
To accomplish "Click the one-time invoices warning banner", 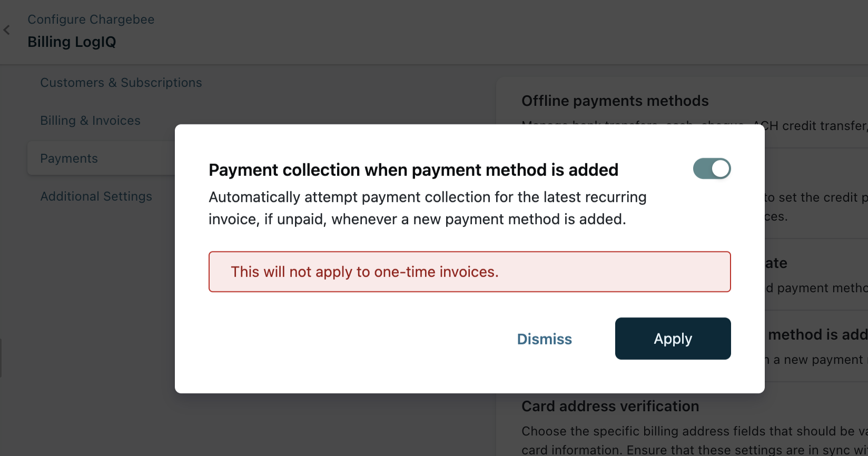I will [469, 272].
